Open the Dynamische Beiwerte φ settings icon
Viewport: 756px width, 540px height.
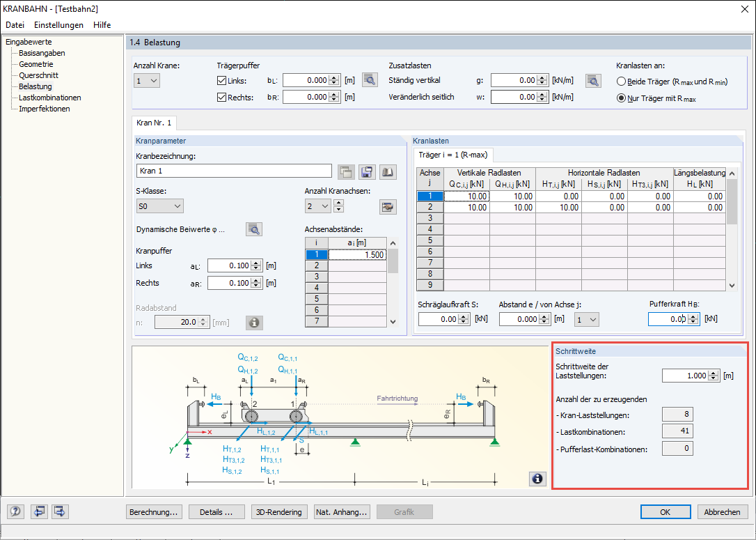coord(254,229)
